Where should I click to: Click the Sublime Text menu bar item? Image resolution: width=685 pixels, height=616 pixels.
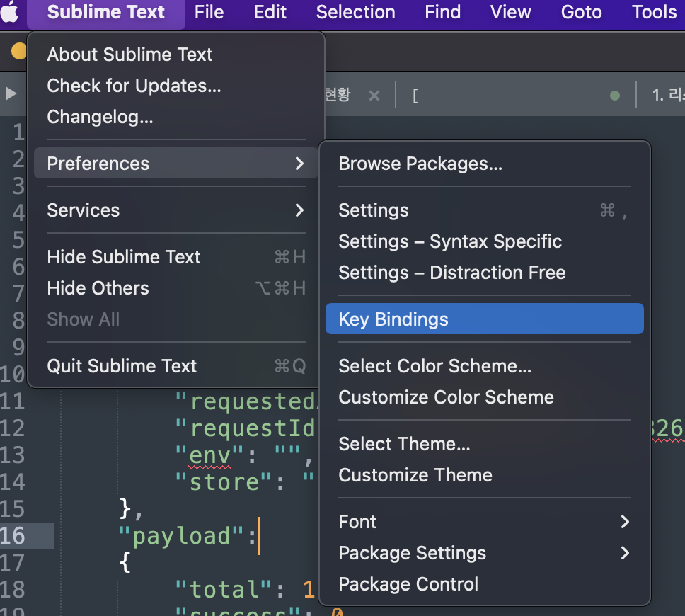pyautogui.click(x=105, y=12)
